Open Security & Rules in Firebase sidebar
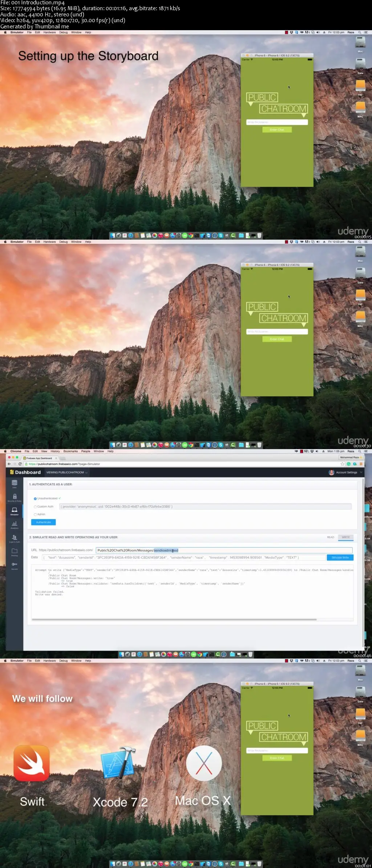The image size is (372, 868). click(x=15, y=497)
